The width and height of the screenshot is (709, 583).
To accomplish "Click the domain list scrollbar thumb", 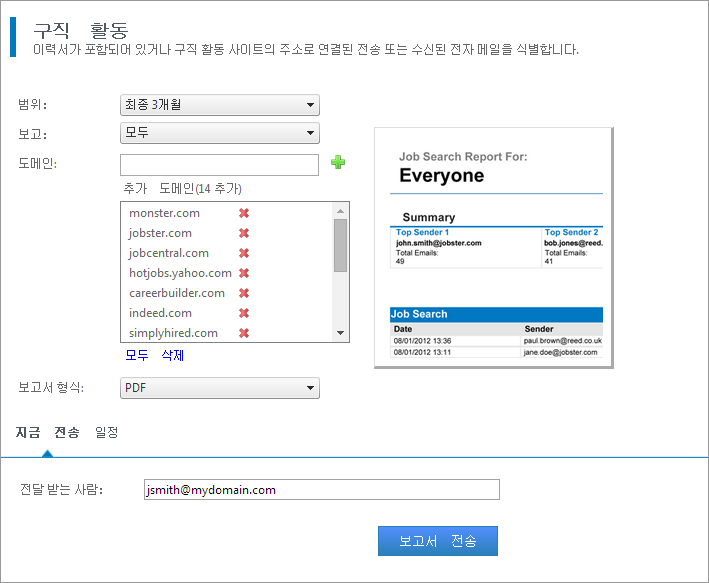I will tap(340, 246).
